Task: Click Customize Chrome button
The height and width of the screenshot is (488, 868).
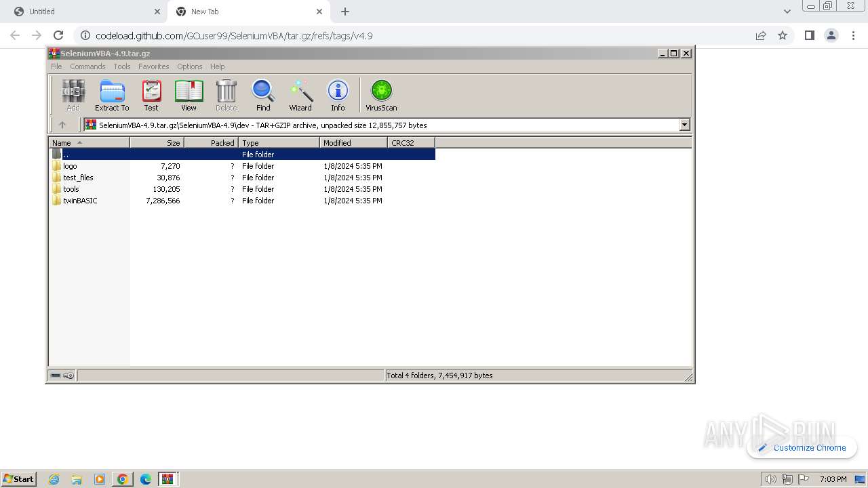Action: (x=802, y=448)
